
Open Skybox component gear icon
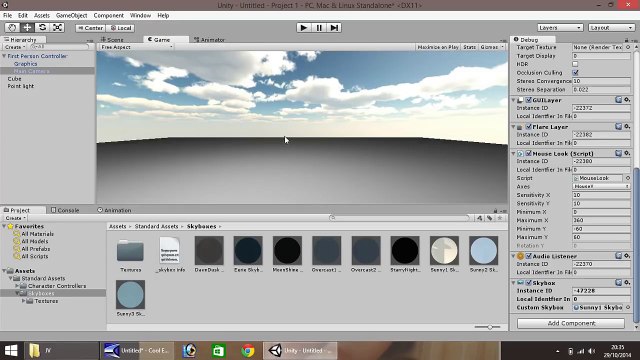(627, 282)
